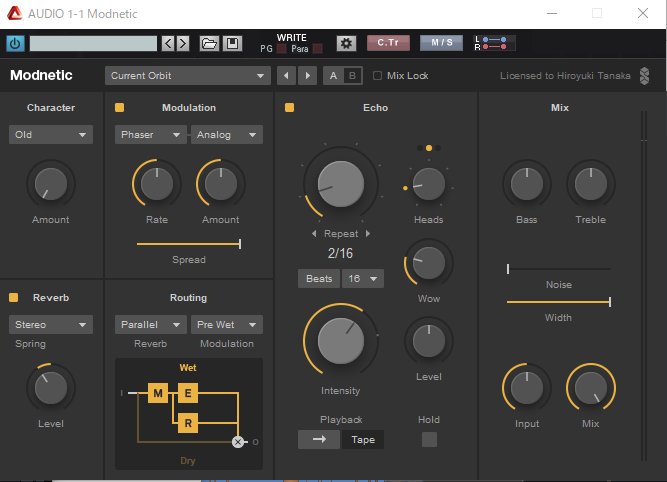Screen dimensions: 667x482
Task: Click the Heads indicator dots
Action: (x=429, y=148)
